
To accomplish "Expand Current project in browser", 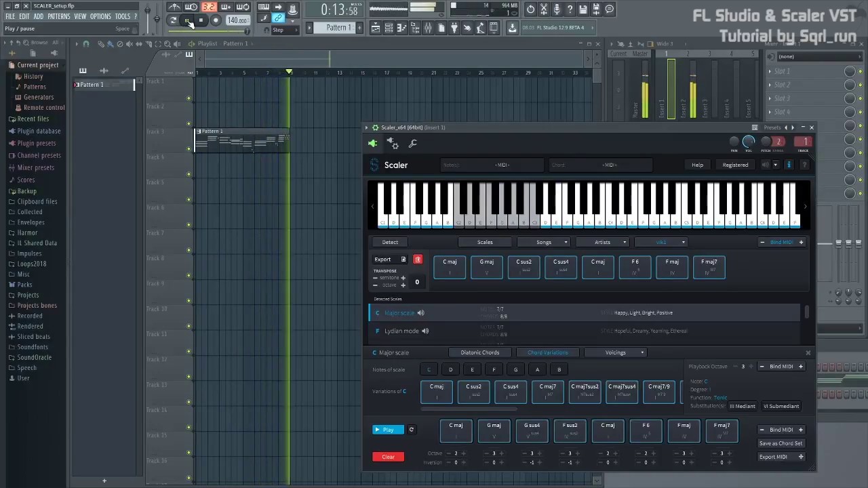I will [37, 65].
